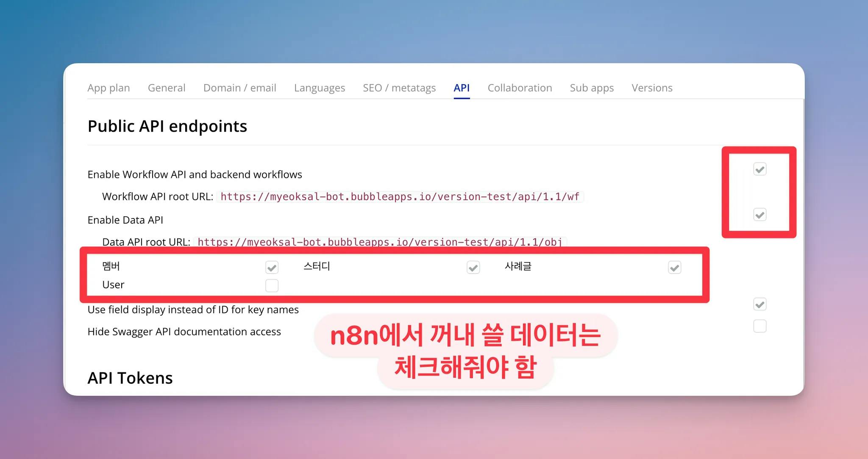Open the Collaboration tab
The width and height of the screenshot is (868, 459).
[520, 88]
